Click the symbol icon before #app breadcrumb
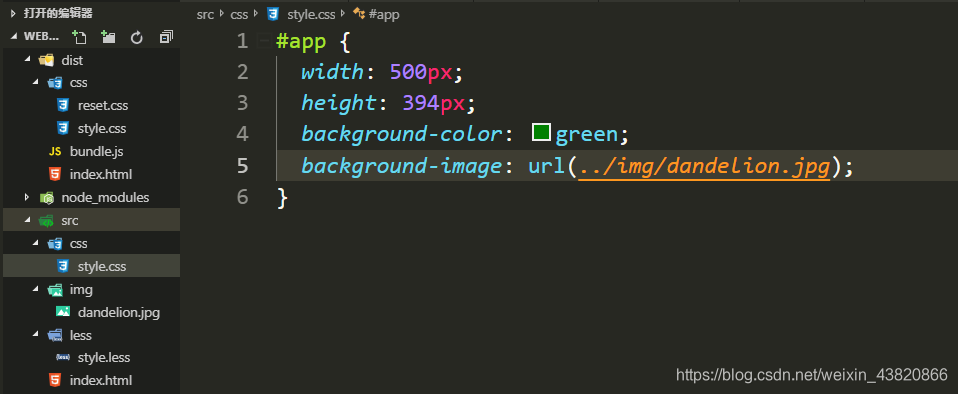Image resolution: width=958 pixels, height=394 pixels. [359, 13]
